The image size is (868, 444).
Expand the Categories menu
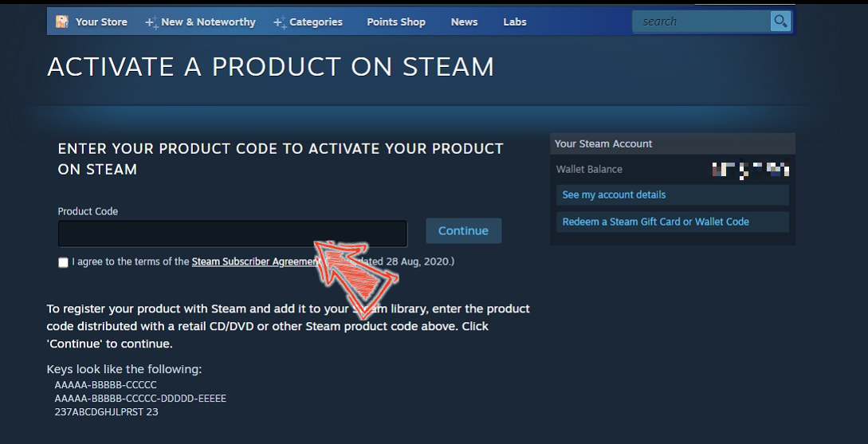coord(316,22)
